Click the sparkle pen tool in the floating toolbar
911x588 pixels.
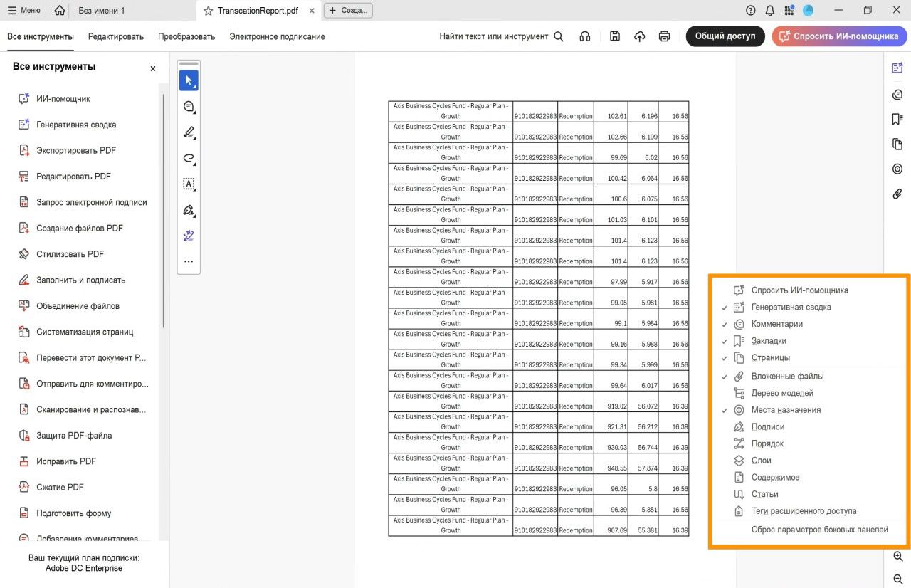(x=189, y=236)
